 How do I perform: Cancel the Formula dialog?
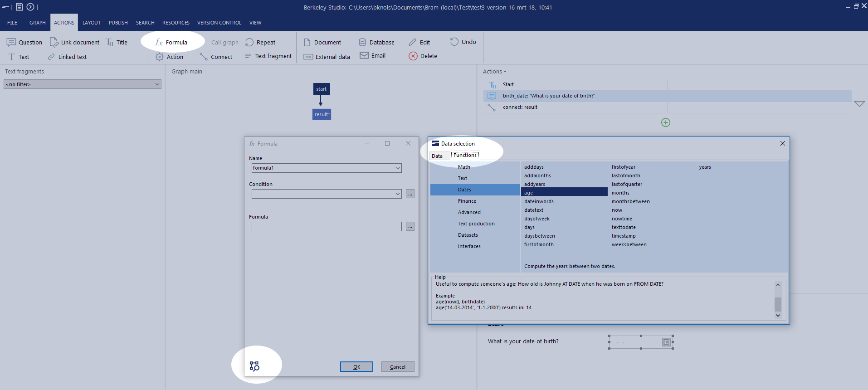398,367
